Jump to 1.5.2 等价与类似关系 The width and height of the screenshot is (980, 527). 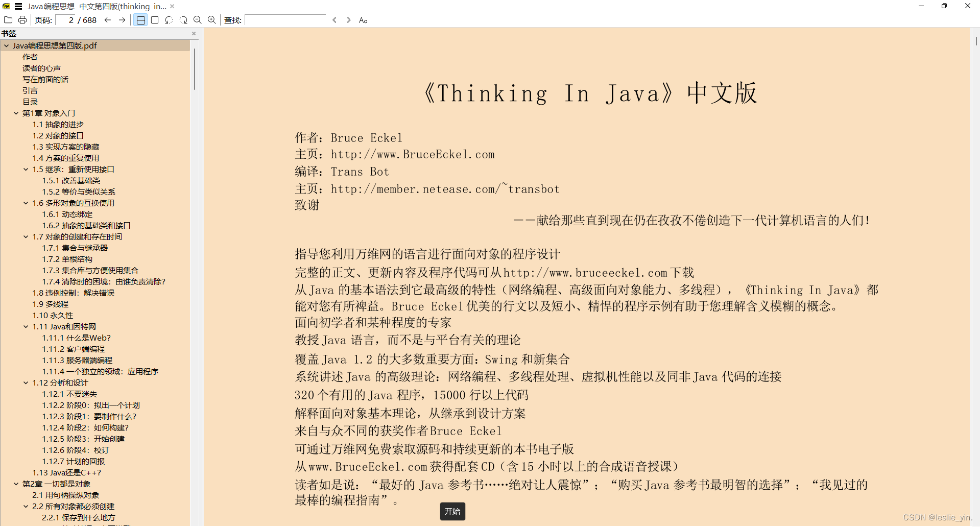coord(79,191)
